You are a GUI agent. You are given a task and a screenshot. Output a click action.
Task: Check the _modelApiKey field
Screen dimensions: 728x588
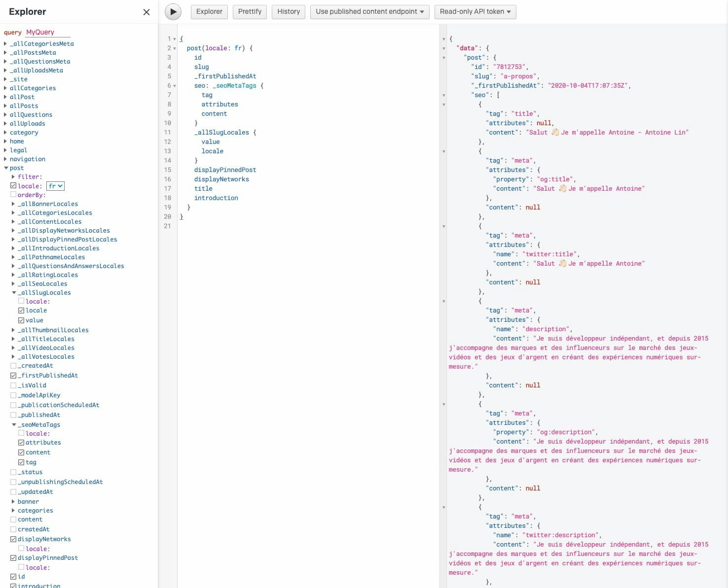click(x=13, y=395)
